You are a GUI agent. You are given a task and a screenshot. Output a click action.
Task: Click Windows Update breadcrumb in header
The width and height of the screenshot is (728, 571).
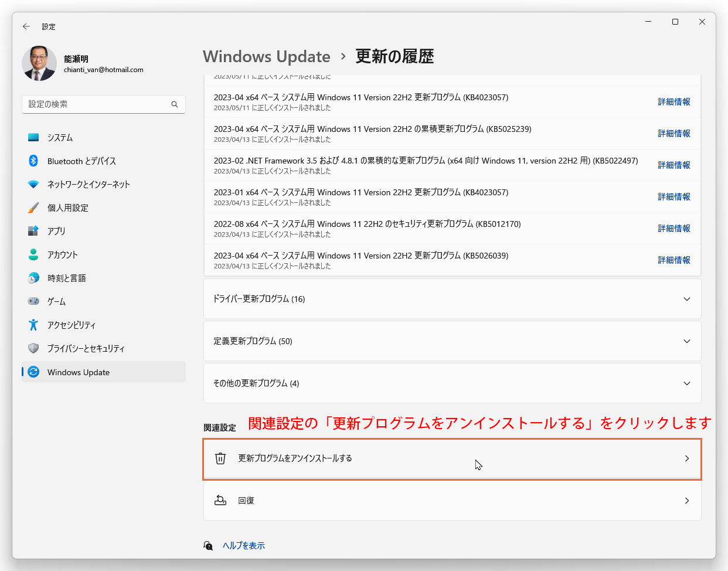tap(267, 56)
